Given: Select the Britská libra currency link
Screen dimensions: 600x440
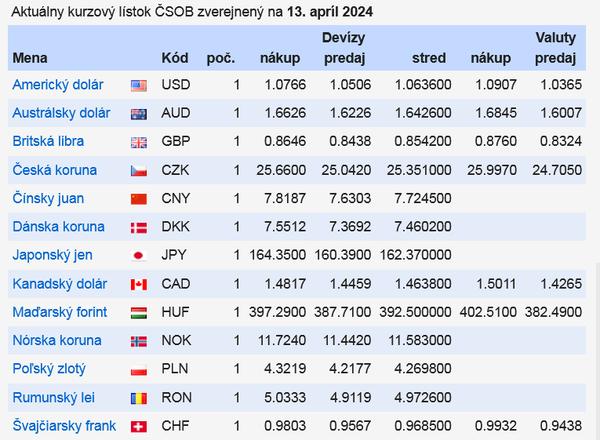Looking at the screenshot, I should pyautogui.click(x=46, y=142).
